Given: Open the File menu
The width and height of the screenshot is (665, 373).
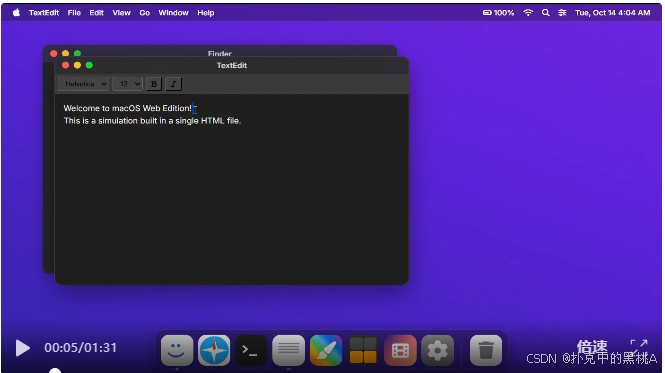Looking at the screenshot, I should point(74,13).
